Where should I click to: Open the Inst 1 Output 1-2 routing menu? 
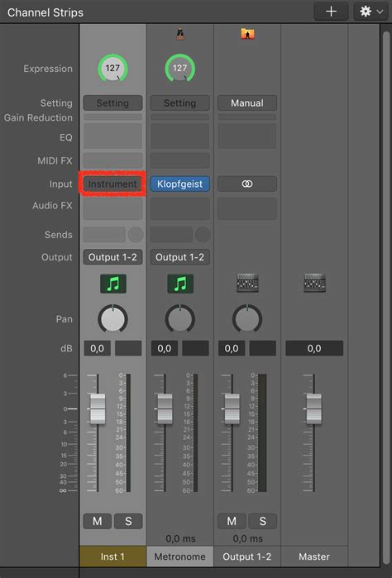pos(112,257)
